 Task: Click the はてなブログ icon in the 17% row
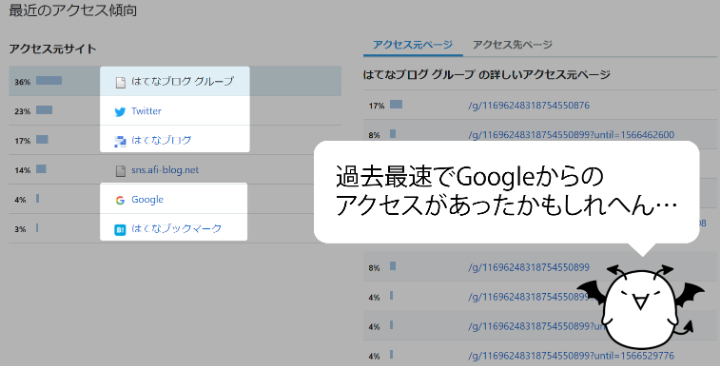[x=120, y=141]
